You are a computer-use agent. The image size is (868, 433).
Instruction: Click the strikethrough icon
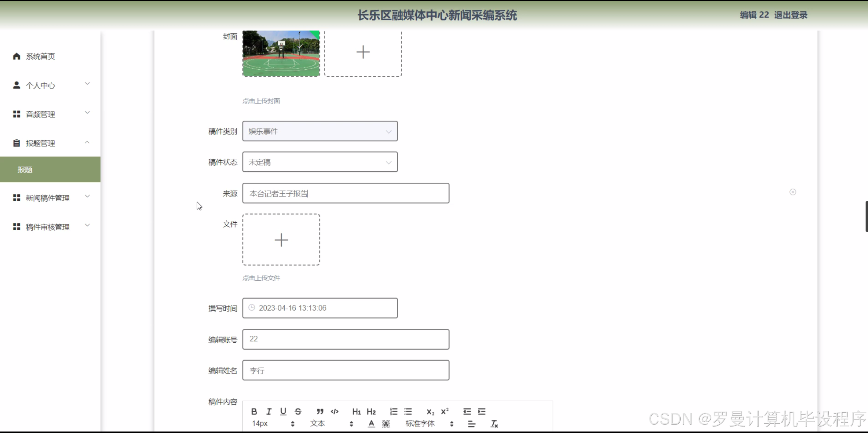pyautogui.click(x=298, y=411)
